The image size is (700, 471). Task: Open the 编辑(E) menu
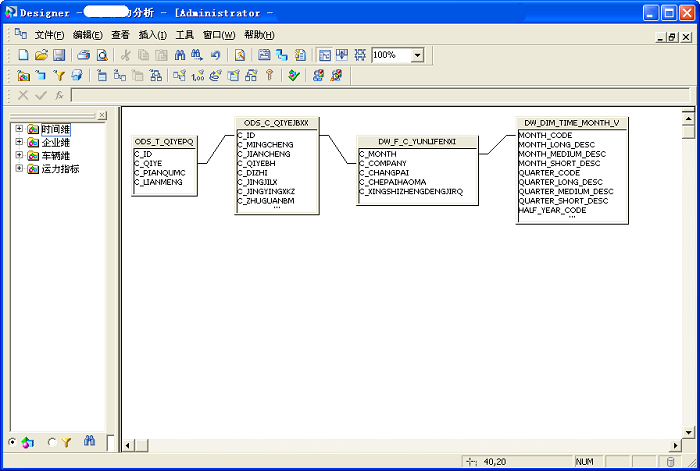point(88,35)
